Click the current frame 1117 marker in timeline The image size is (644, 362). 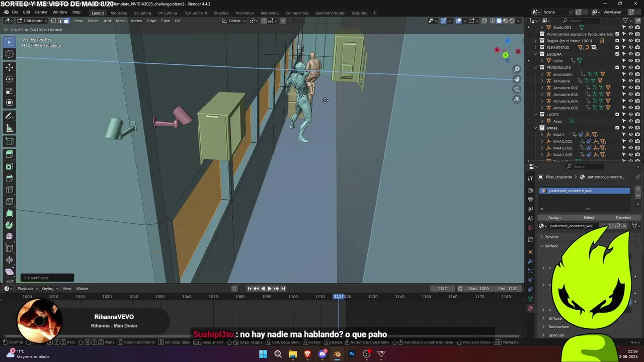tap(339, 297)
